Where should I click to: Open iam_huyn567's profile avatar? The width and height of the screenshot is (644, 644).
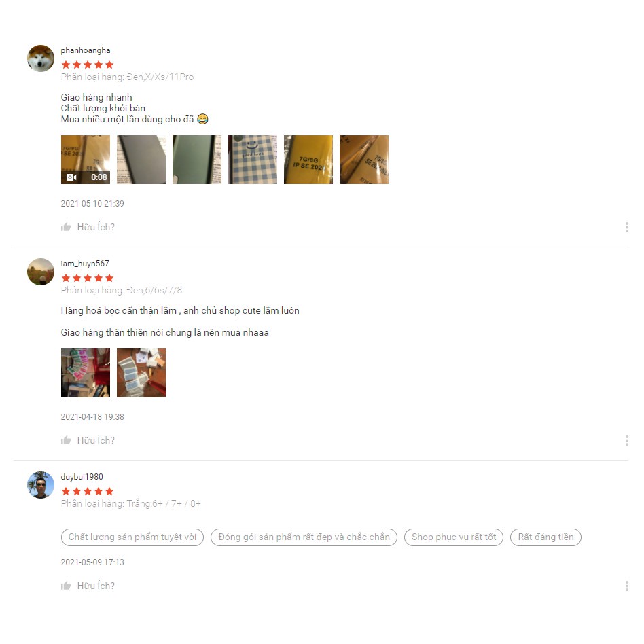click(41, 272)
